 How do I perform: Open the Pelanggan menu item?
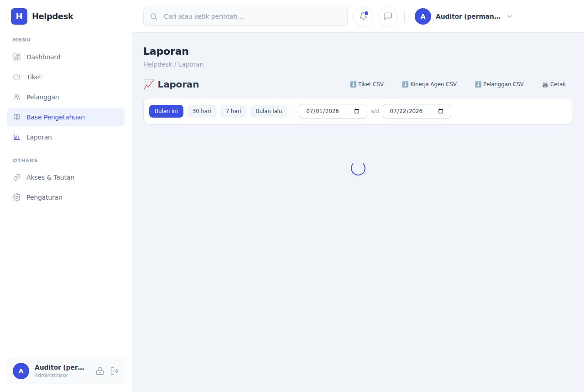(66, 97)
